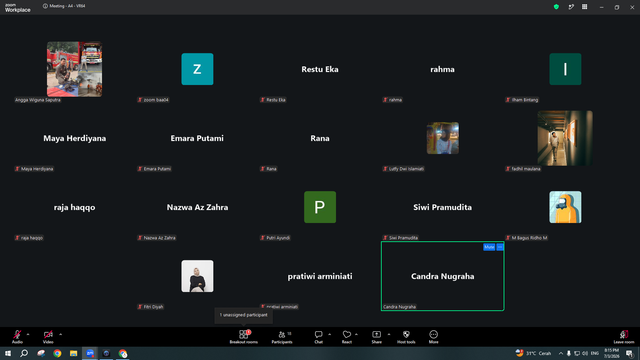Select Angga Wiguna Saputra's fire truck photo
Viewport: 640px width, 360px height.
74,69
